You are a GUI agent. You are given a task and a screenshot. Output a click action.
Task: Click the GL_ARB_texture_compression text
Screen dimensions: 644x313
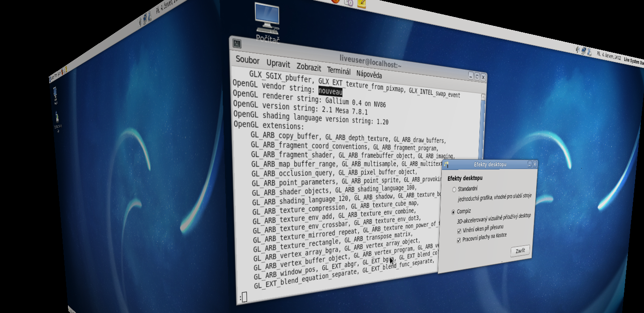click(x=299, y=209)
